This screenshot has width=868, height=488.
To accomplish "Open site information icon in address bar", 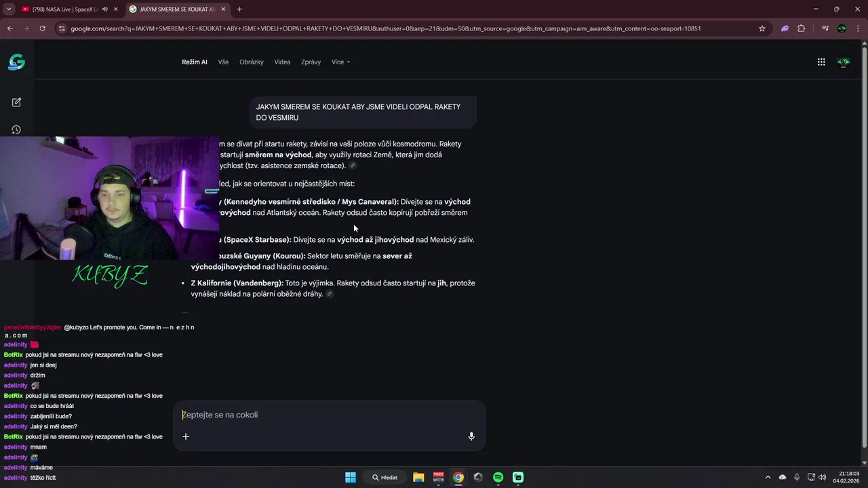I will 62,28.
